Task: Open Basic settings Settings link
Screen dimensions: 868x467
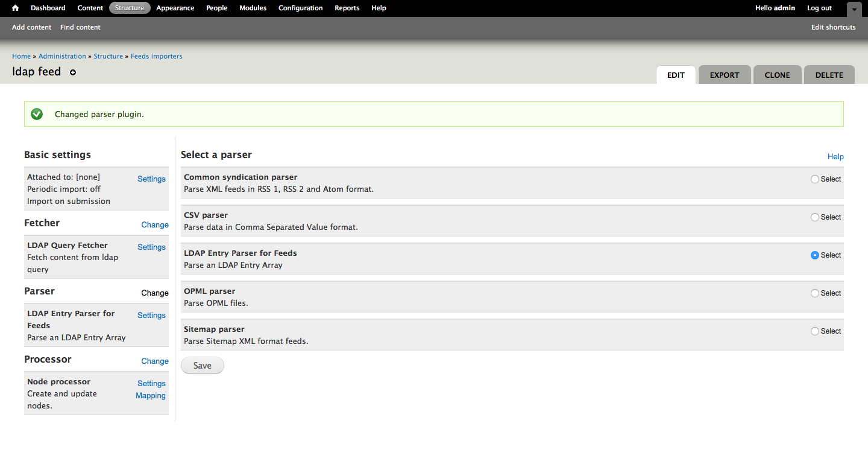Action: click(151, 179)
